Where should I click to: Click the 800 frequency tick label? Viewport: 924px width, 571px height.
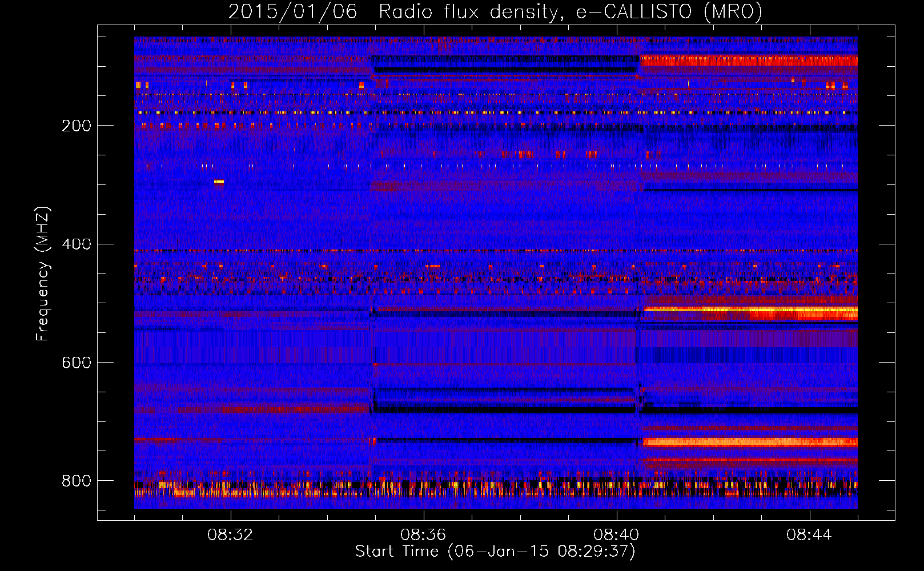click(77, 481)
